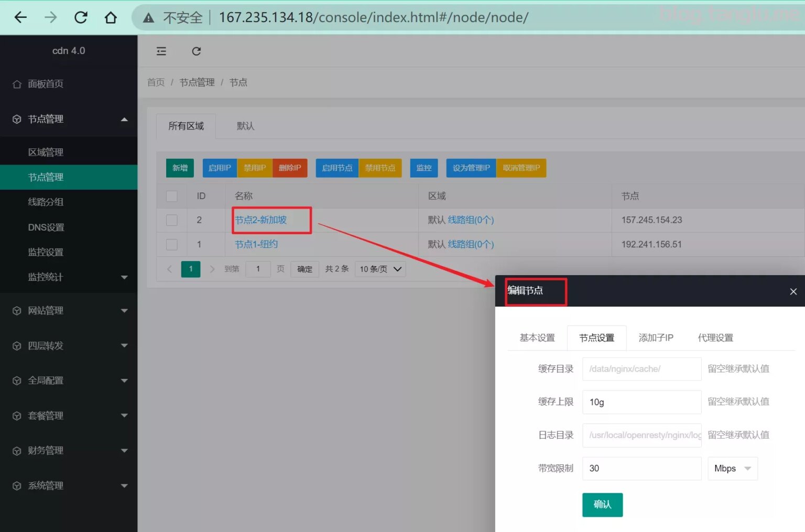
Task: Click the 财务管理 sidebar icon
Action: 16,450
